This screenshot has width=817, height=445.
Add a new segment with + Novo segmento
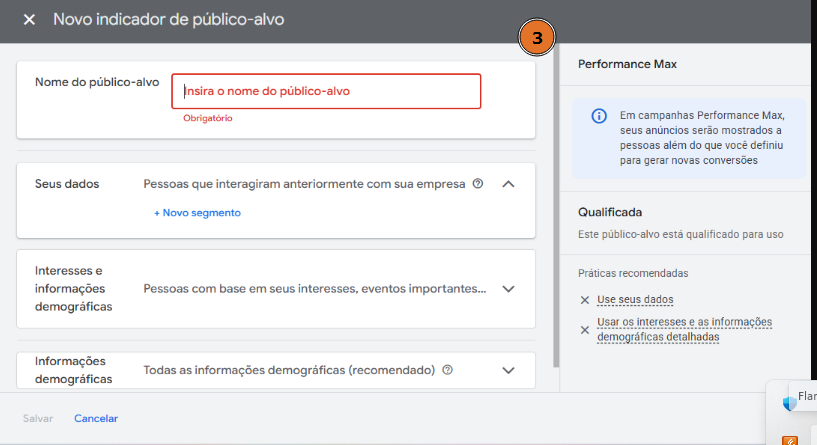click(197, 213)
